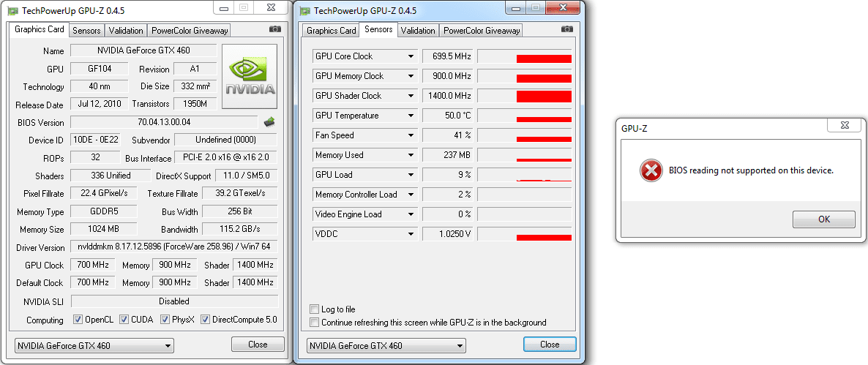Click the 41 % fan speed value
868x365 pixels.
tap(448, 135)
